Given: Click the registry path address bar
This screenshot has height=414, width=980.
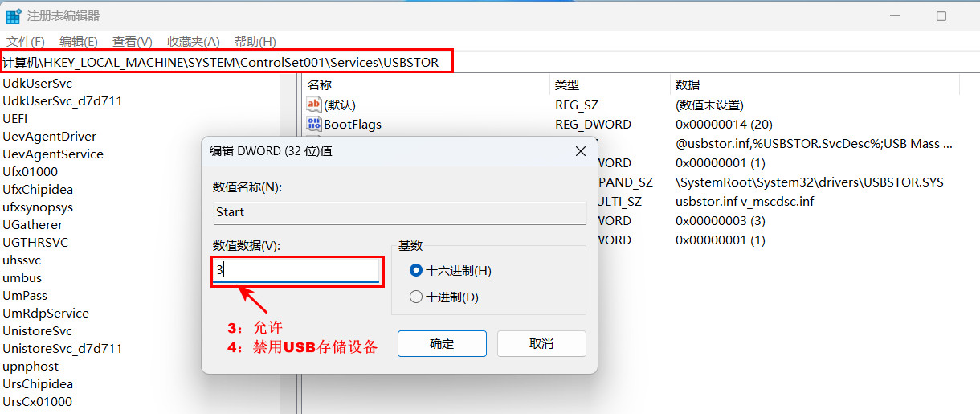Looking at the screenshot, I should pyautogui.click(x=490, y=62).
